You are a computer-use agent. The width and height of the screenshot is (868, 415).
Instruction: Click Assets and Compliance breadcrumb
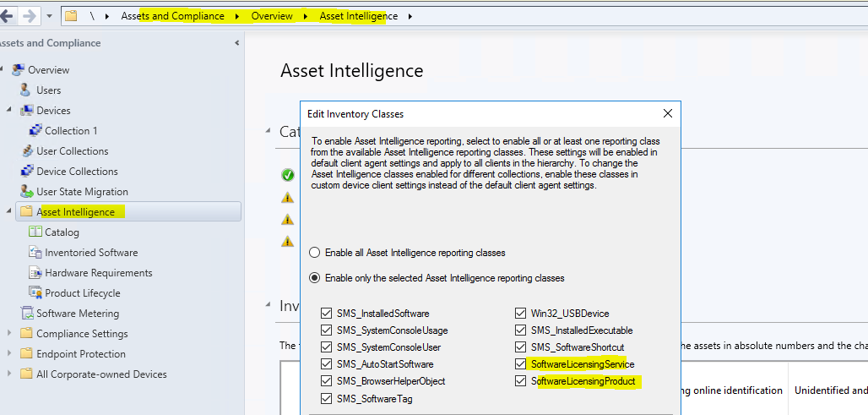click(173, 16)
